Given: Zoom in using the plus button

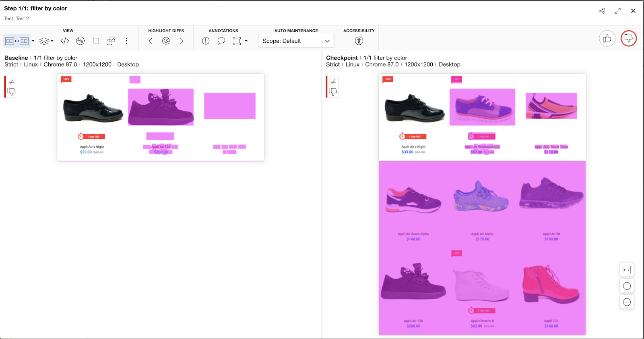Looking at the screenshot, I should [x=627, y=286].
